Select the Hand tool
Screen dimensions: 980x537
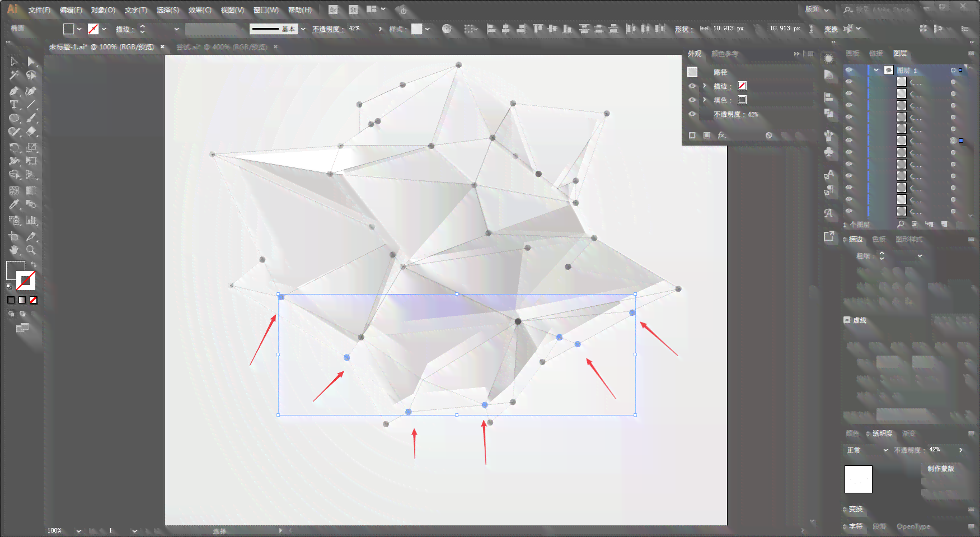(14, 250)
